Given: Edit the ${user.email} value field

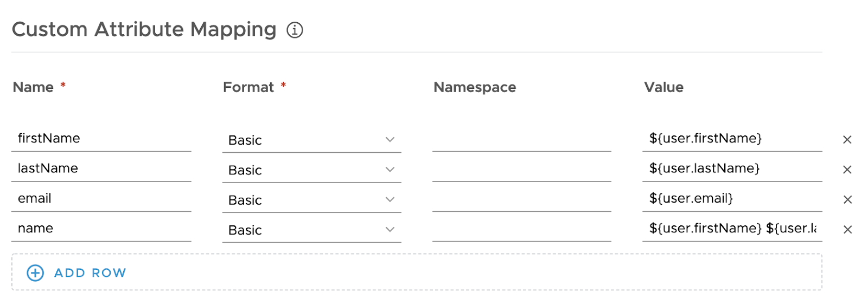Looking at the screenshot, I should [x=731, y=199].
